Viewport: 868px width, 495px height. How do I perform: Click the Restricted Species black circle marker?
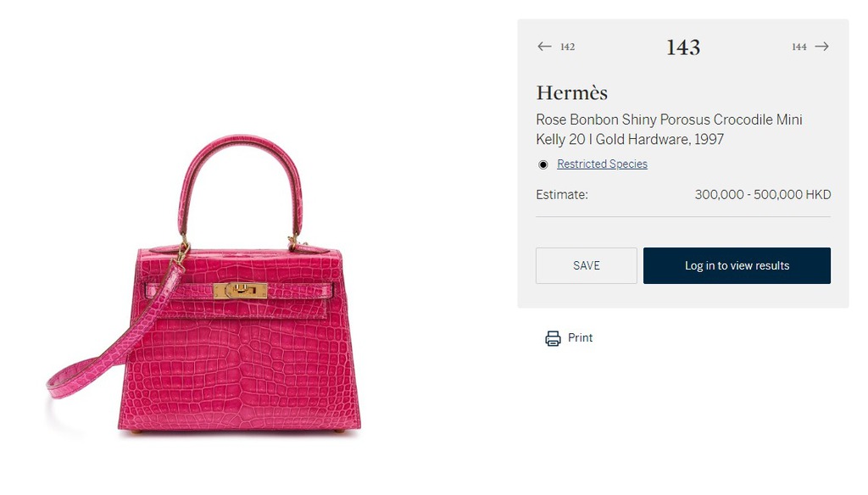[x=543, y=164]
